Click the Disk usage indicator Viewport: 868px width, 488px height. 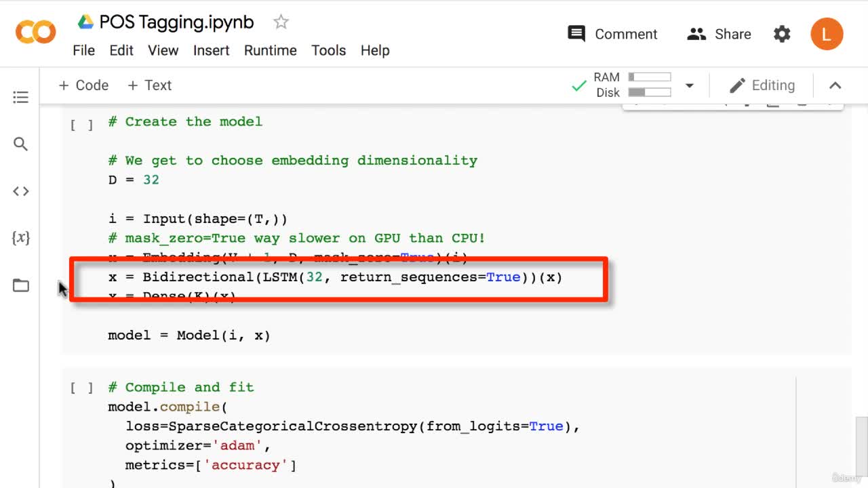(x=633, y=92)
